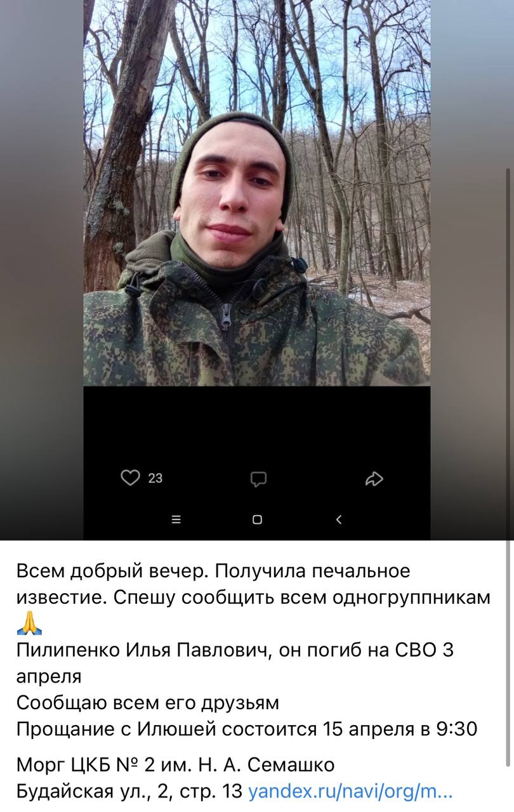
Task: Open comments via the speech bubble icon
Action: [x=258, y=479]
